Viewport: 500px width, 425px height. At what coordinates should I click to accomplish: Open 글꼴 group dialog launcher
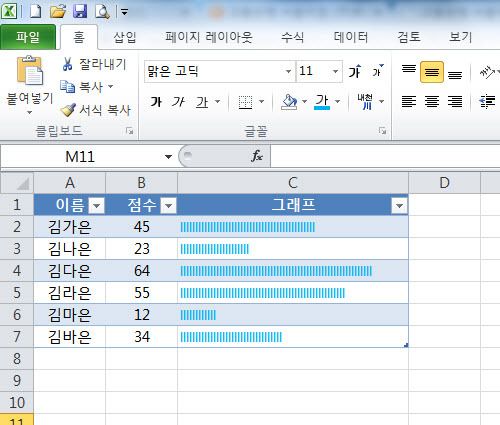tap(382, 131)
